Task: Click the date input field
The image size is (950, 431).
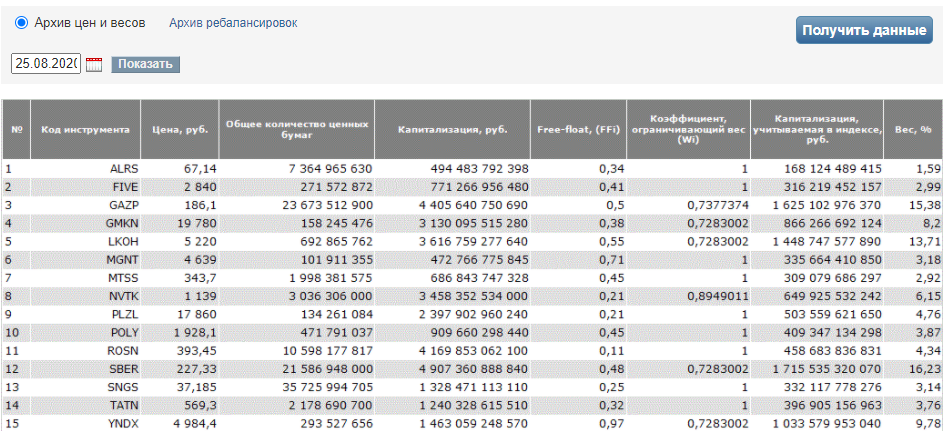Action: 46,64
